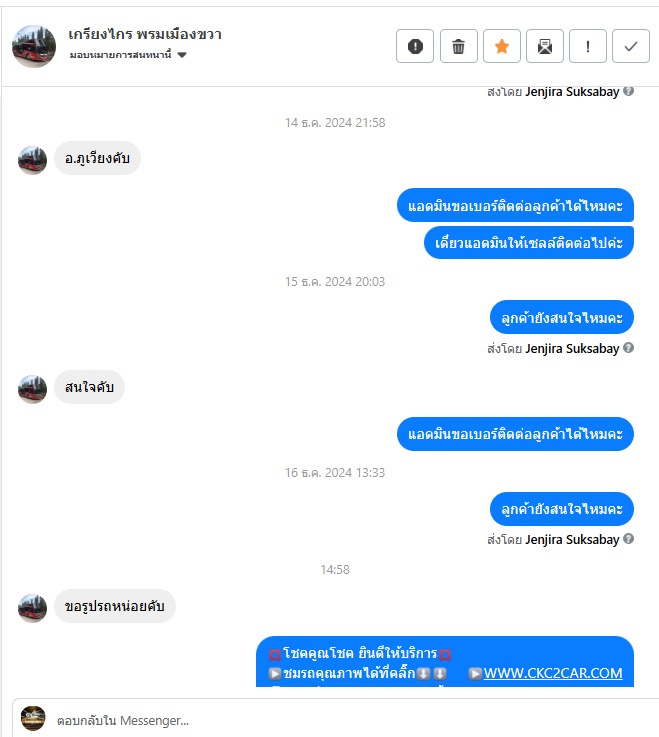Viewport: 659px width, 737px height.
Task: Mark conversation as unread envelope icon
Action: click(545, 46)
